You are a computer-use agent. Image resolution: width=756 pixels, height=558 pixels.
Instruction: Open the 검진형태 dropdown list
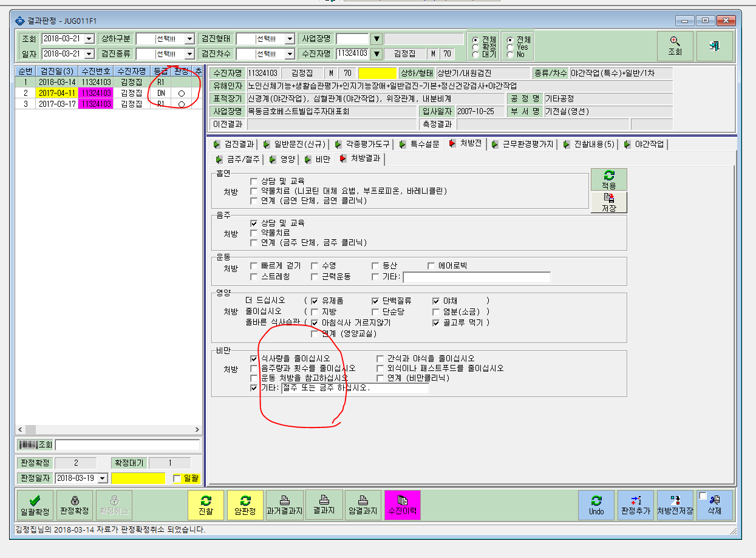point(290,39)
